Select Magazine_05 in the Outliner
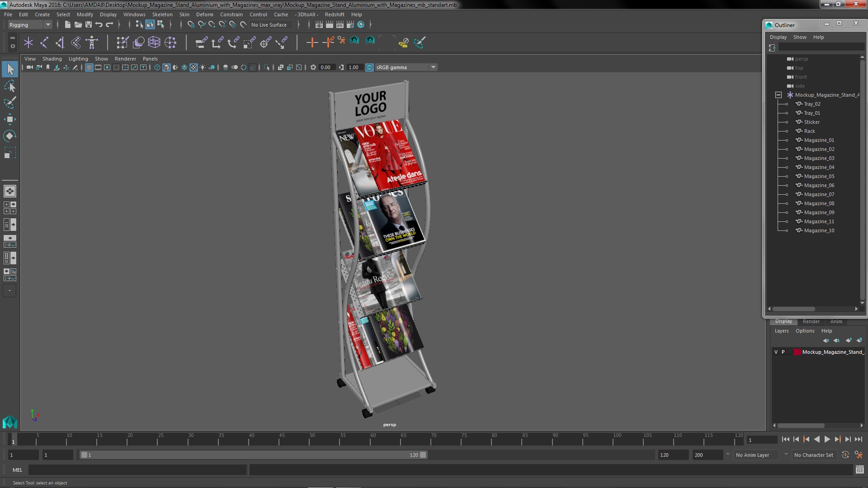 tap(819, 176)
